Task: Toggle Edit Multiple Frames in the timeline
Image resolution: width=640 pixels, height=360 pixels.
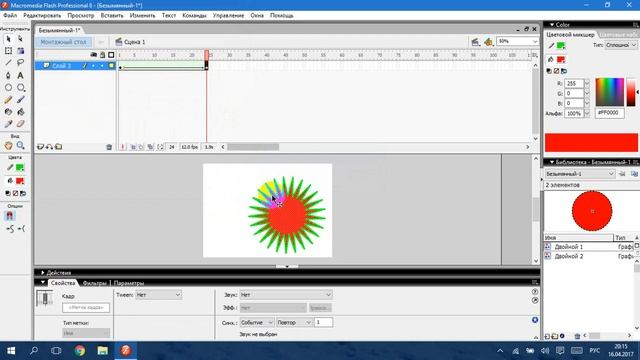Action: (151, 147)
